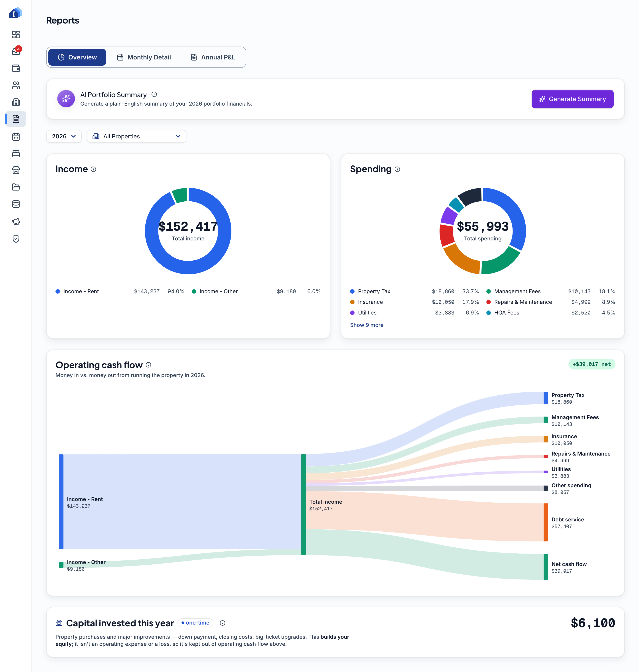This screenshot has width=639, height=672.
Task: Click the $55,993 total spending donut center
Action: point(483,230)
